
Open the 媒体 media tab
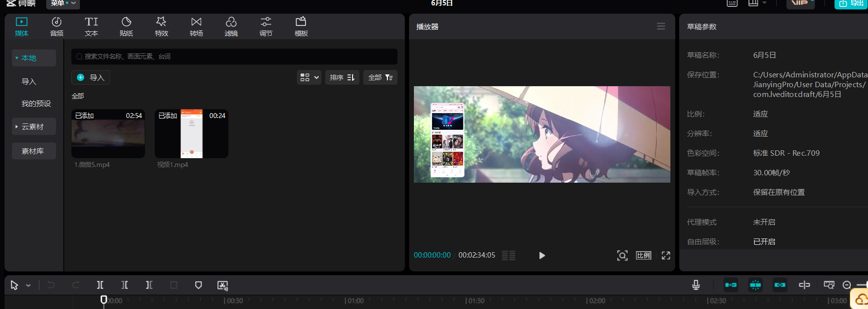click(x=22, y=26)
